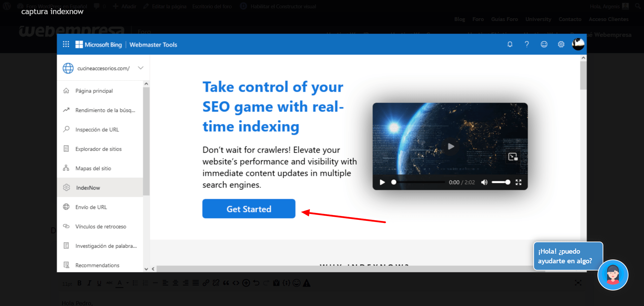Open the account profile avatar
This screenshot has width=644, height=306.
578,44
